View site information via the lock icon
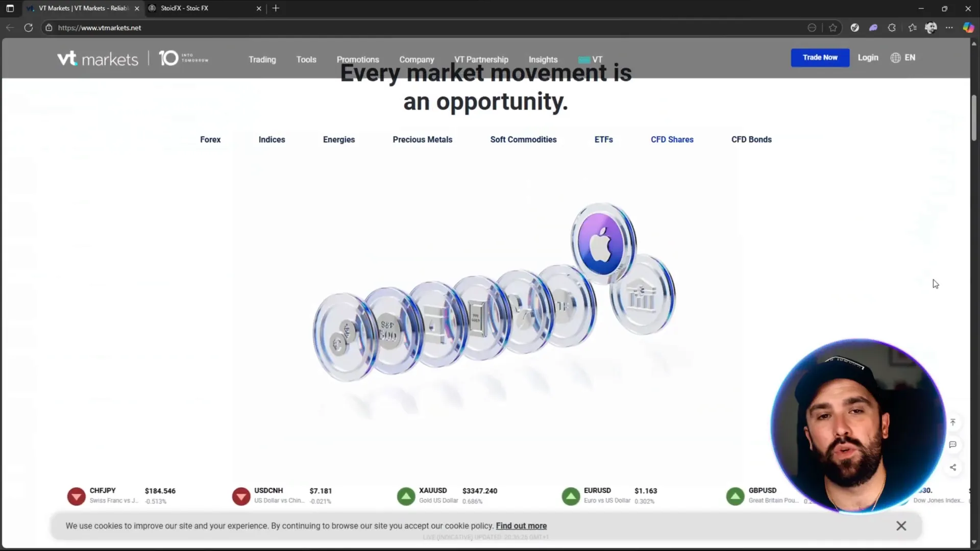 49,28
